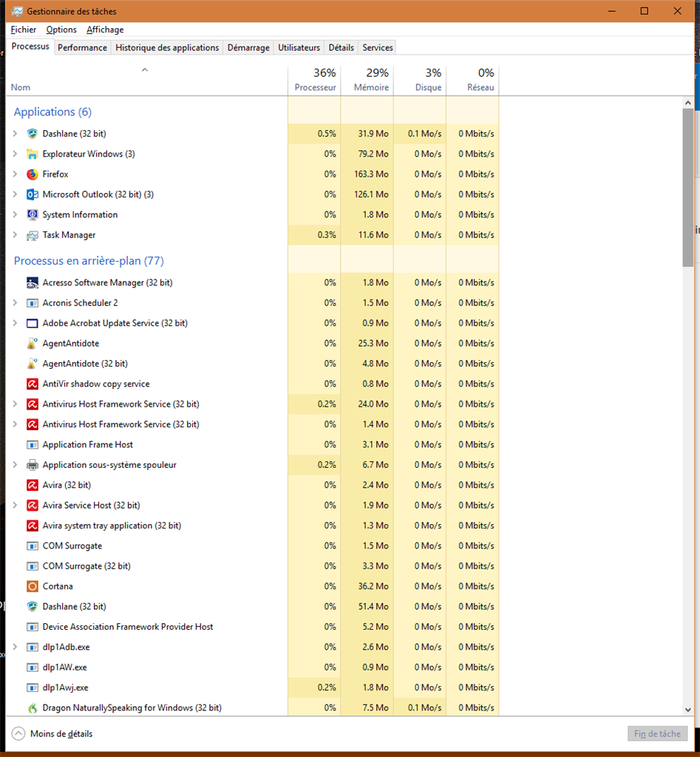Expand the Dashlane (32 bit) application group
The width and height of the screenshot is (700, 757).
tap(15, 134)
